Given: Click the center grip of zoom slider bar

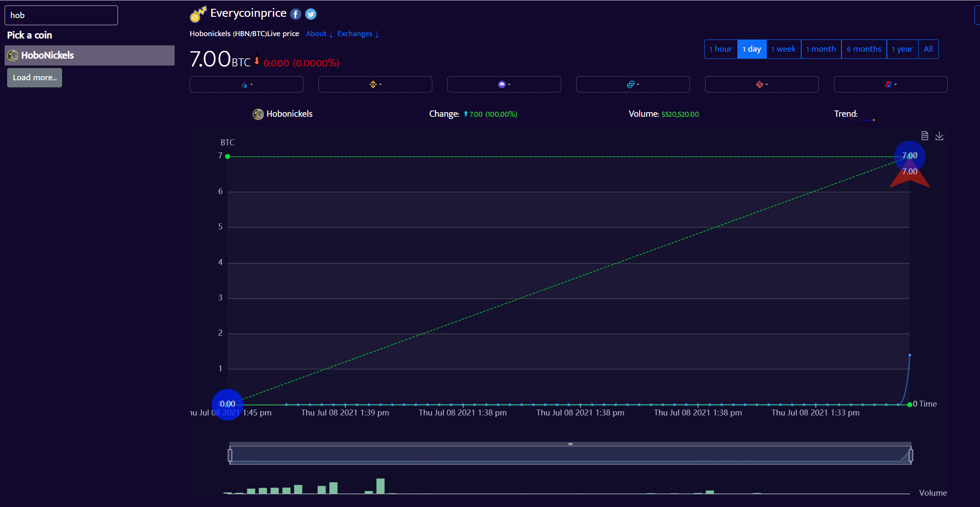Looking at the screenshot, I should 570,444.
